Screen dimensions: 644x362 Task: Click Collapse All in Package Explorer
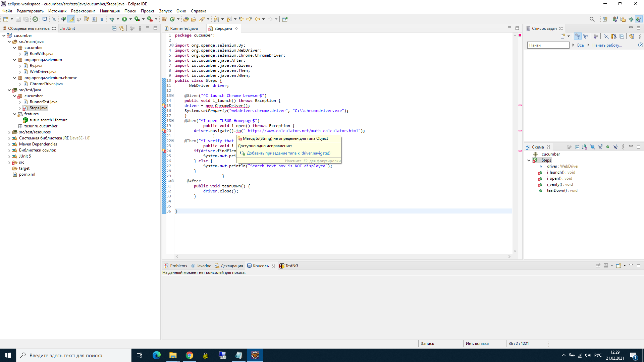click(114, 28)
